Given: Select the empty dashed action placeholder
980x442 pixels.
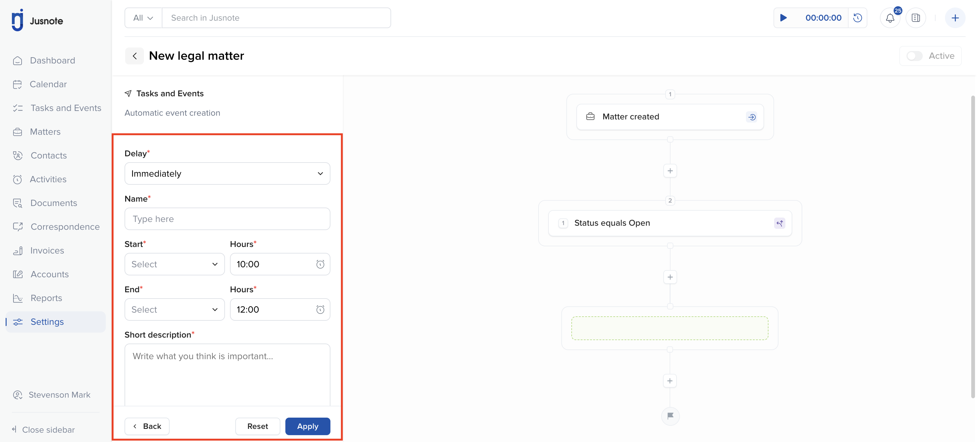Looking at the screenshot, I should (x=670, y=328).
